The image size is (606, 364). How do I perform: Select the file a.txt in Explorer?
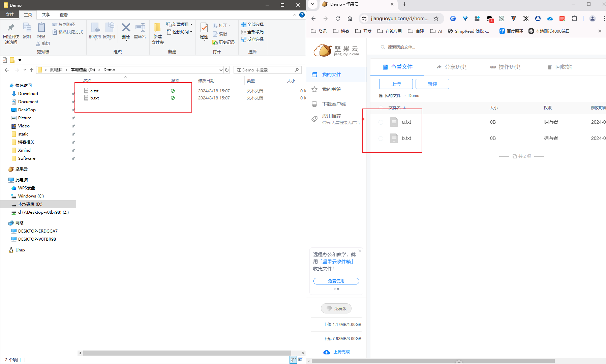94,91
